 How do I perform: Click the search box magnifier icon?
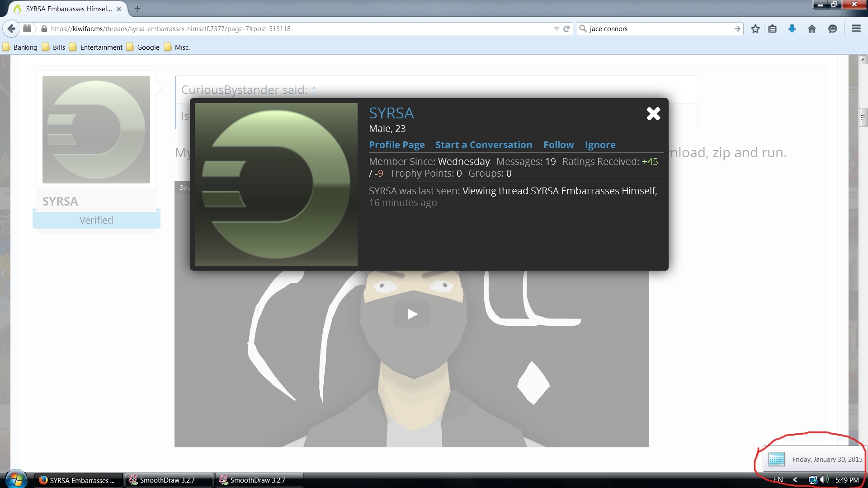click(x=583, y=28)
